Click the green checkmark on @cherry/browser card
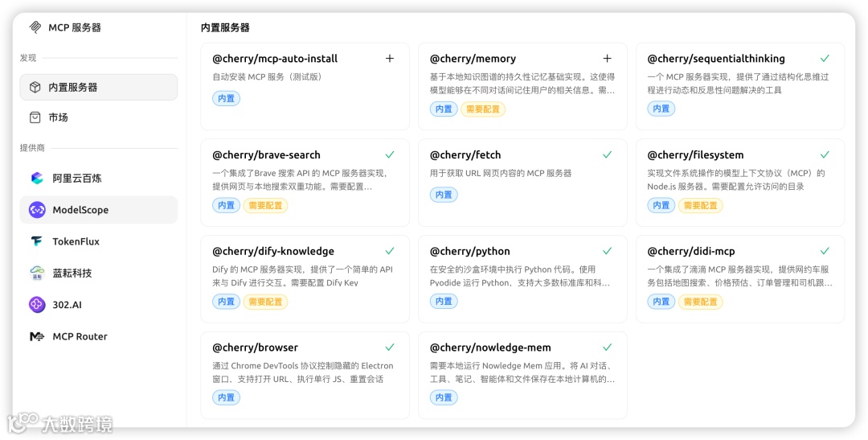This screenshot has width=868, height=440. [x=390, y=347]
